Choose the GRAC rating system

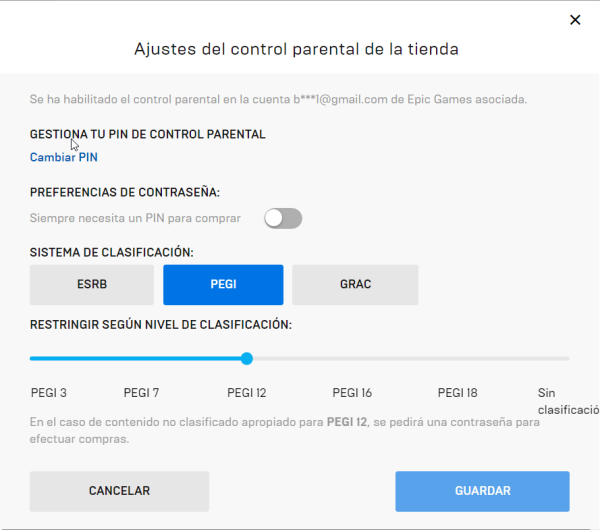[355, 285]
